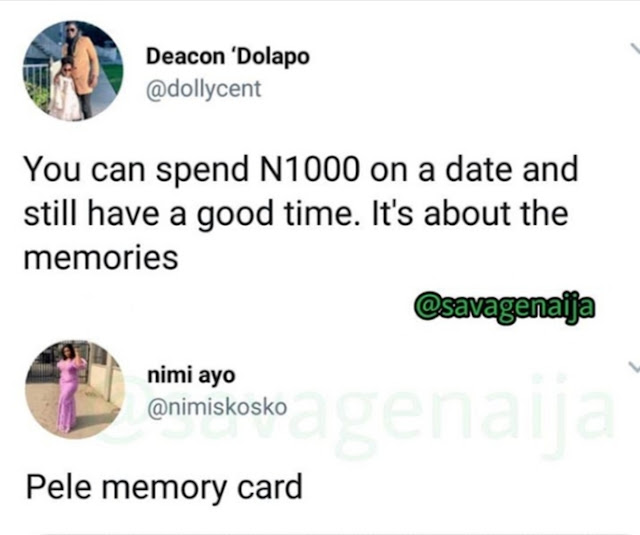This screenshot has height=535, width=640.
Task: Click the Deacon 'Dolapo display name
Action: point(228,56)
